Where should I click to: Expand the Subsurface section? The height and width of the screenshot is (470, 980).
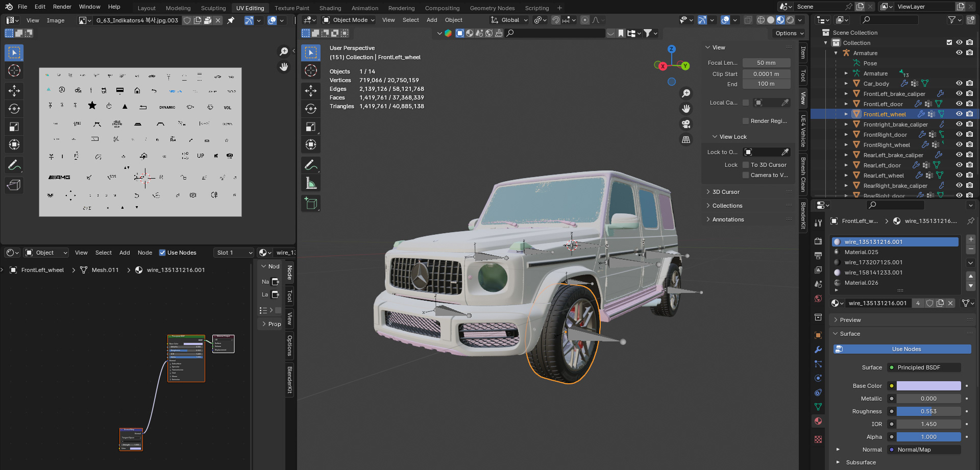coord(838,462)
